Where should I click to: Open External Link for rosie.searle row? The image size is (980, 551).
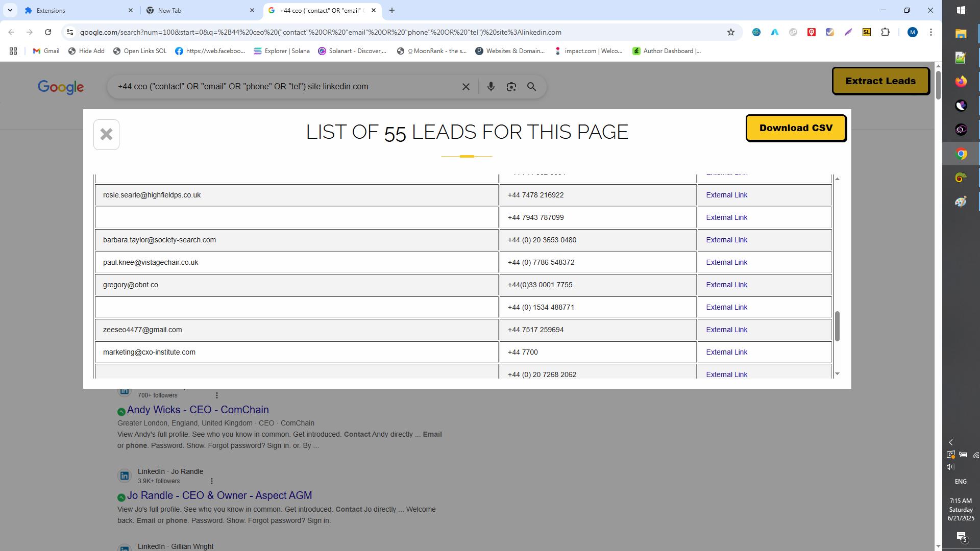[x=726, y=195]
